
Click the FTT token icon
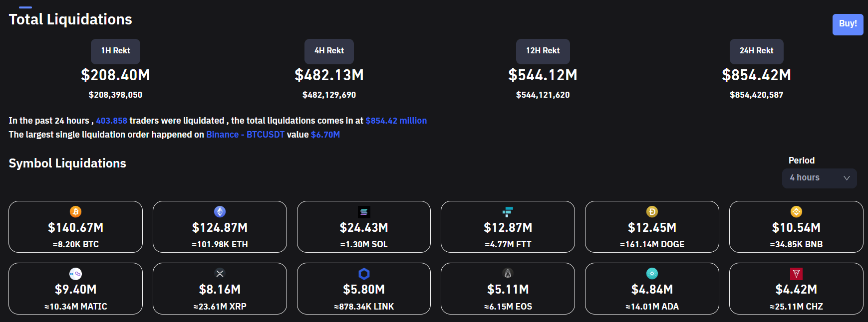508,212
